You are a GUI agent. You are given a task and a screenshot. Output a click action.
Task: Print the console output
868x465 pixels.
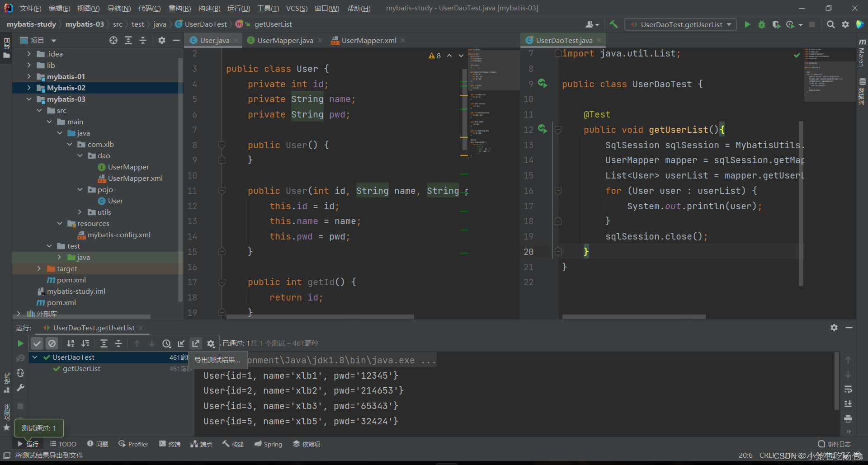tap(848, 418)
